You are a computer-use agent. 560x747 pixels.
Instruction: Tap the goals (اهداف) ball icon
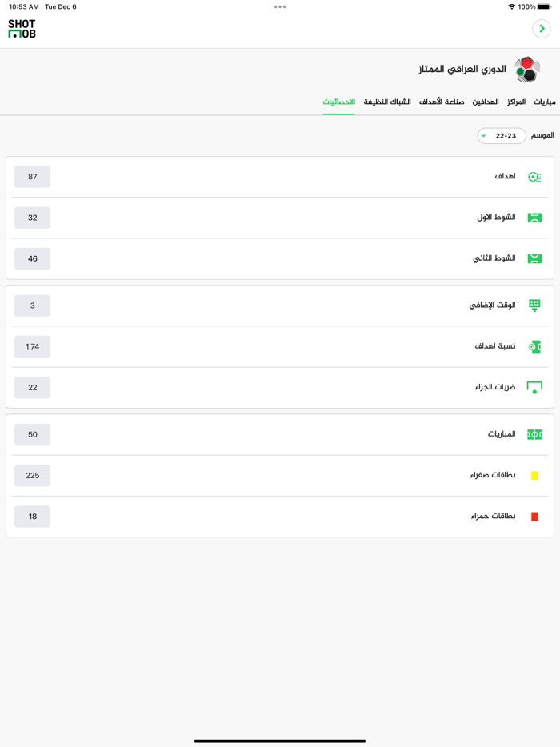(534, 177)
